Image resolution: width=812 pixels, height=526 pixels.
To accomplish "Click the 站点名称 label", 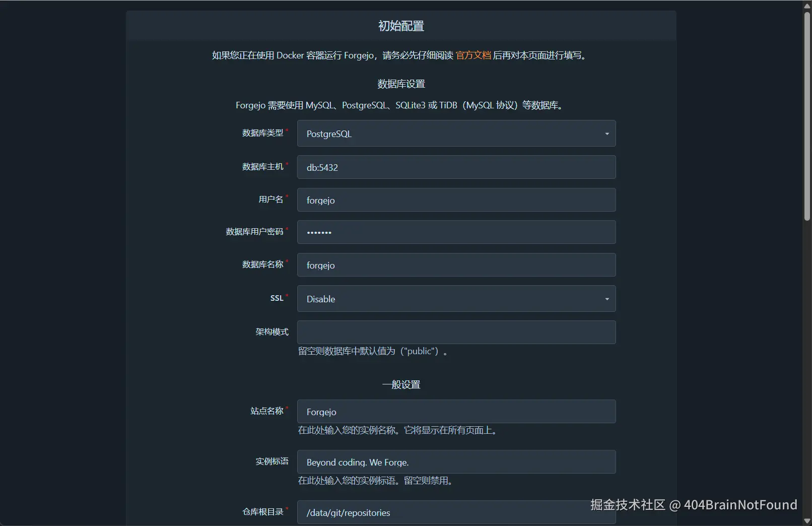I will pos(267,411).
